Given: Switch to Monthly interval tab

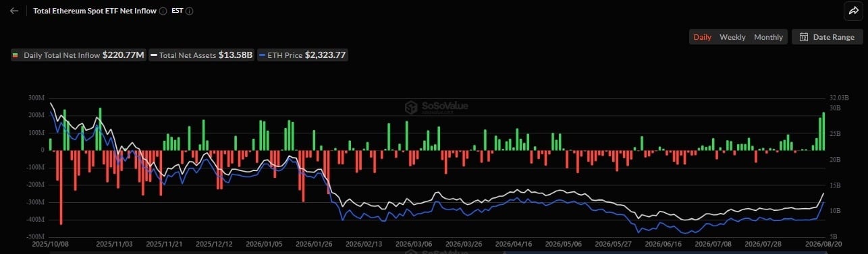Looking at the screenshot, I should [x=768, y=37].
